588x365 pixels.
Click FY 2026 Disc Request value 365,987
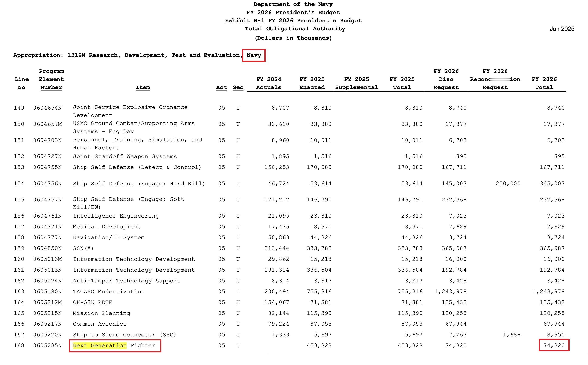pyautogui.click(x=454, y=248)
